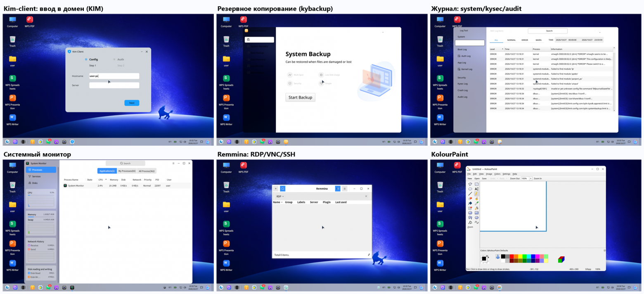The height and width of the screenshot is (294, 644).
Task: Select the Connected Lines tool in KolourPaint
Action: (x=470, y=223)
